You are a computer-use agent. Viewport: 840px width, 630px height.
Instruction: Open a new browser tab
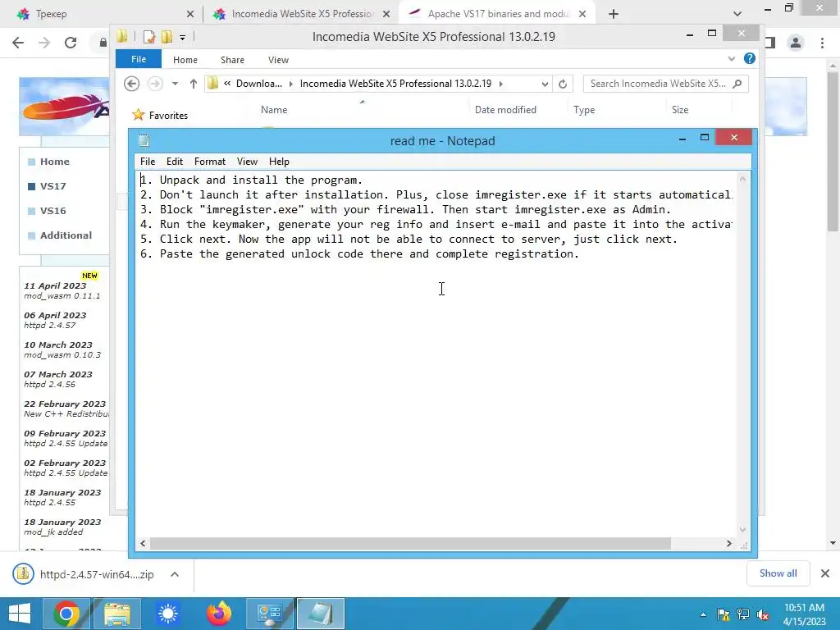(614, 14)
